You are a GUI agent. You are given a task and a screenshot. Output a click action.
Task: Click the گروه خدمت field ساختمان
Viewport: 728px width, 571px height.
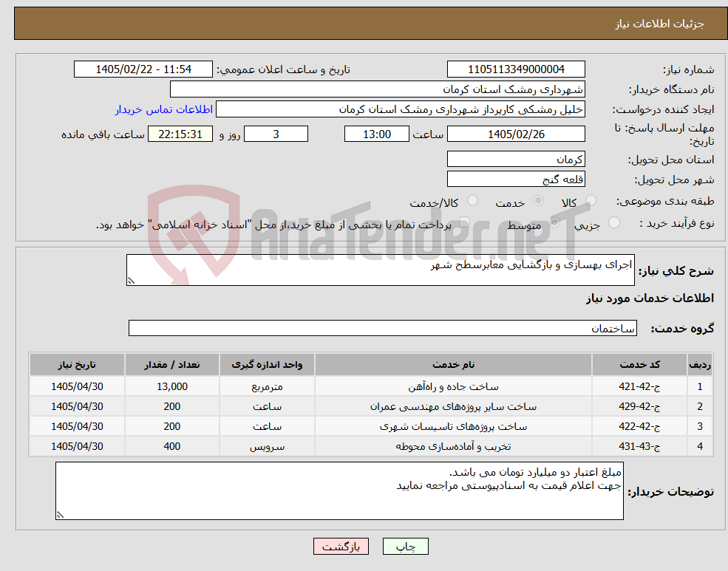pyautogui.click(x=383, y=328)
